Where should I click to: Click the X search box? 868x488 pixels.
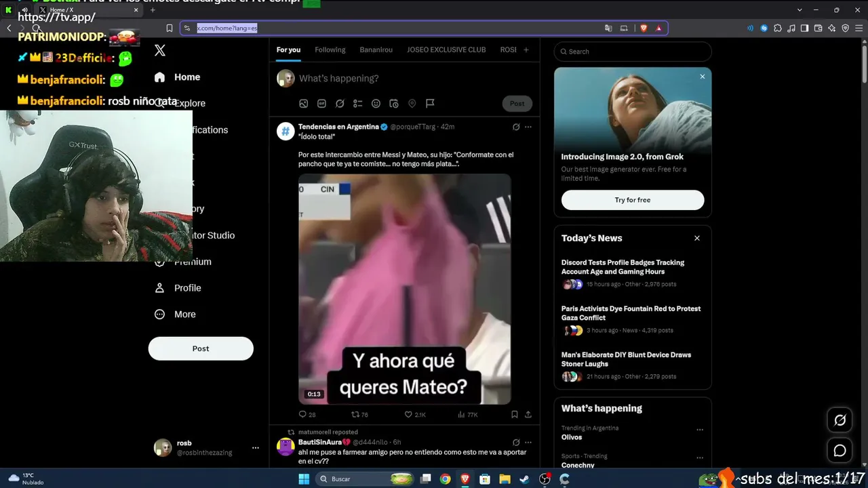click(633, 52)
